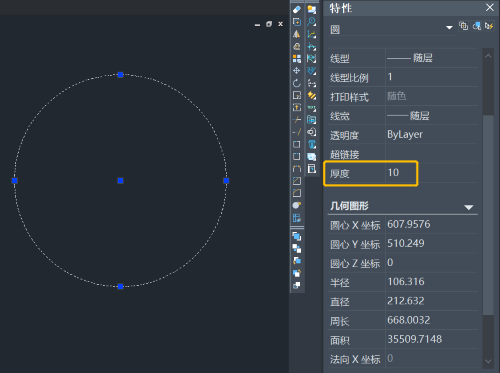500x373 pixels.
Task: Select the Move tool
Action: [297, 71]
